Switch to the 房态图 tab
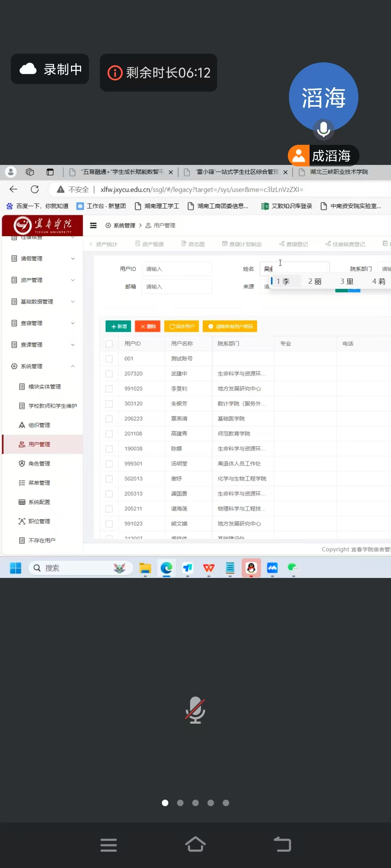 click(x=193, y=244)
